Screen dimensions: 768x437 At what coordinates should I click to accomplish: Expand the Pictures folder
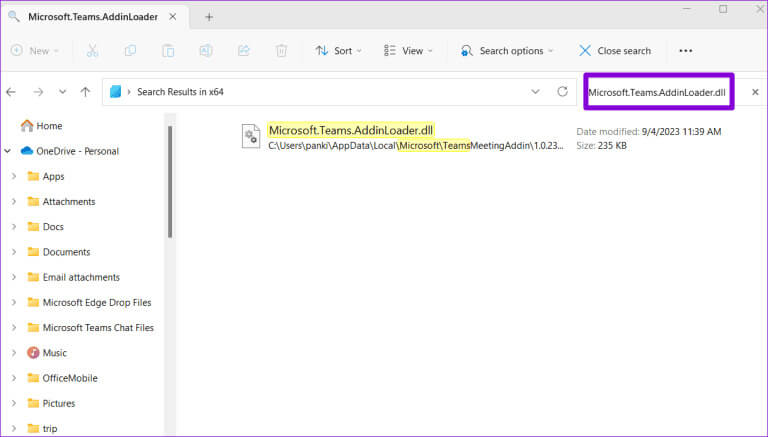coord(14,403)
